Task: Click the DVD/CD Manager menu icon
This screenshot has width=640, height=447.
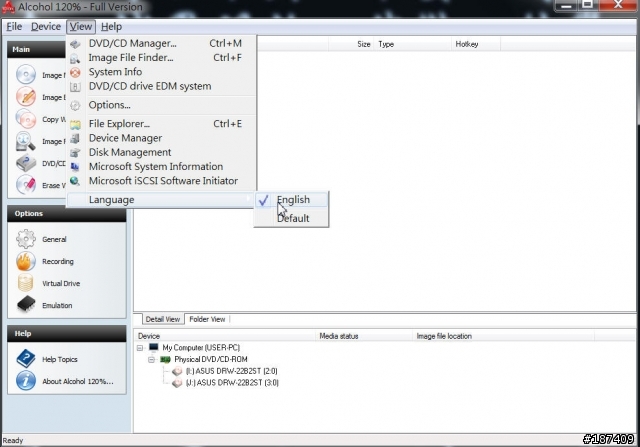Action: point(75,44)
